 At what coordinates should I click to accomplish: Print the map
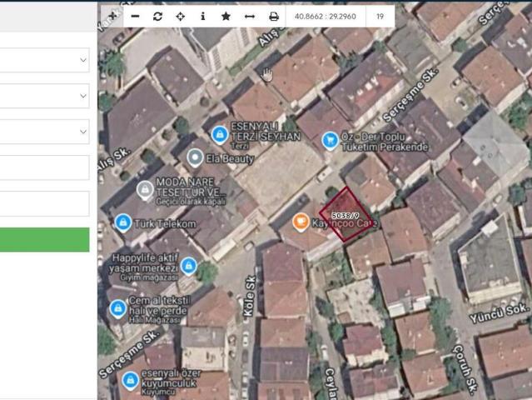(x=273, y=17)
